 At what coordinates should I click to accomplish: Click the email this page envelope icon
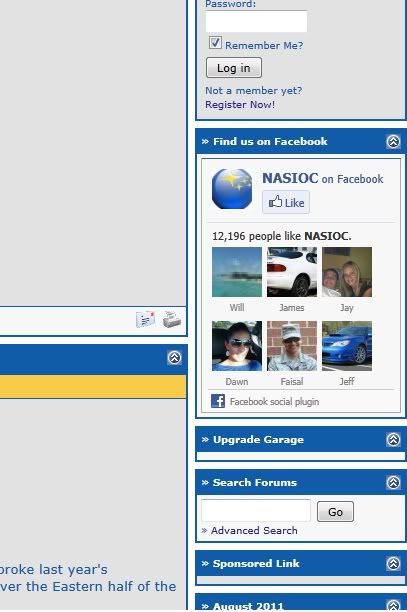click(x=145, y=319)
